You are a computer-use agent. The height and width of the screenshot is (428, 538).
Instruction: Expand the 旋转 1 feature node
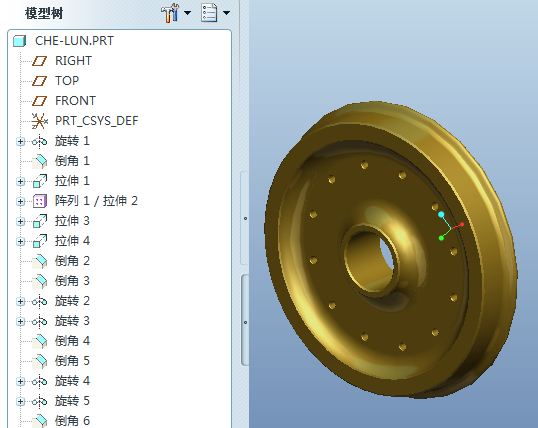pyautogui.click(x=21, y=141)
